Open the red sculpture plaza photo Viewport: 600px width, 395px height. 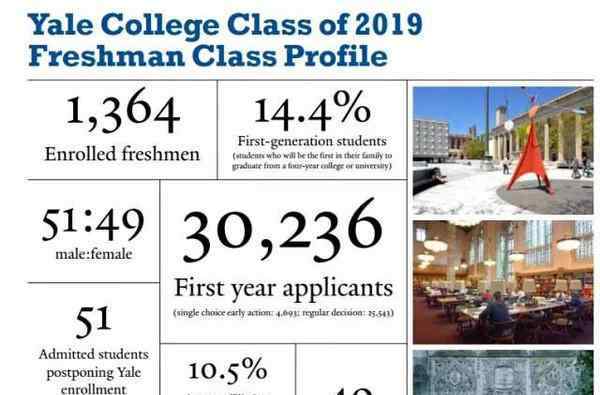[503, 150]
